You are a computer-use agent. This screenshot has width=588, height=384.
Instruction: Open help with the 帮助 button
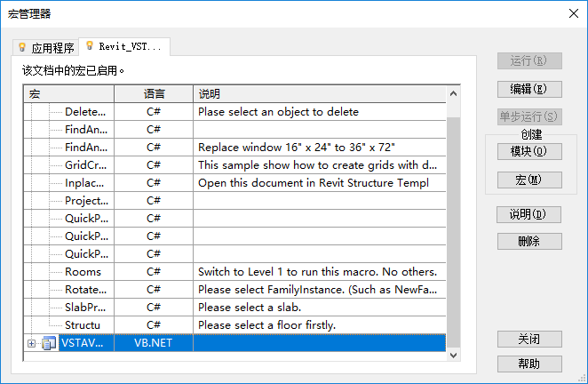529,364
